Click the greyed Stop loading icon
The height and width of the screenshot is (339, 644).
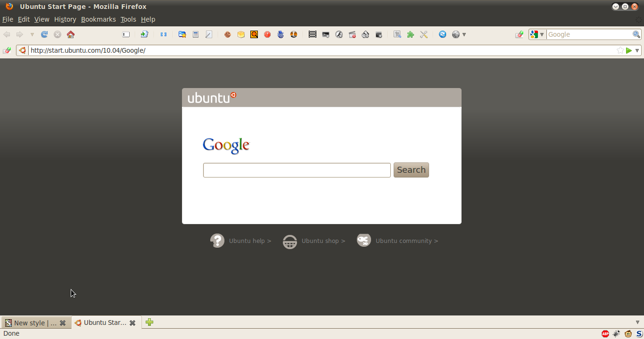(x=58, y=34)
